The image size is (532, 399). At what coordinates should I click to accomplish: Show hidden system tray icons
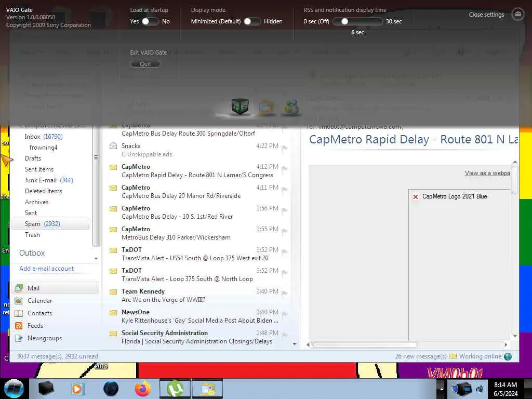tap(442, 389)
